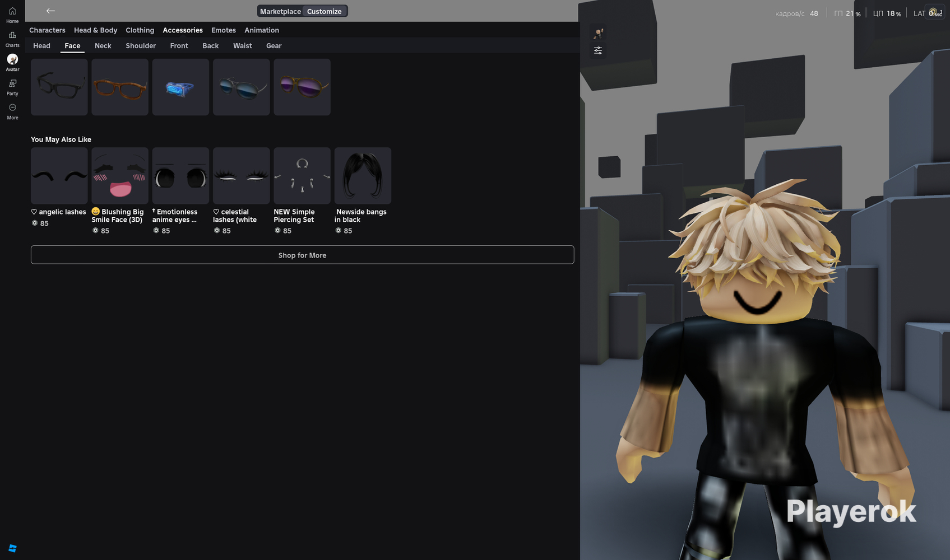Click the Roblox Studio logo icon
The height and width of the screenshot is (560, 950).
[12, 548]
